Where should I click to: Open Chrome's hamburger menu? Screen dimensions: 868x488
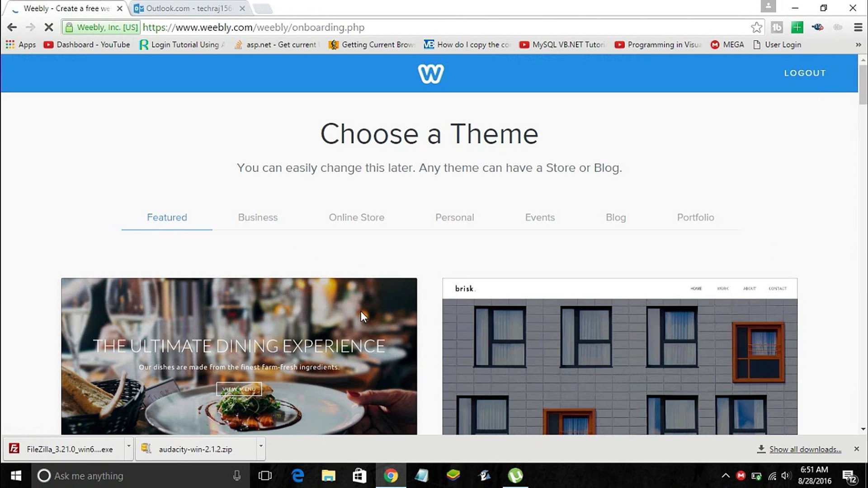[x=858, y=27]
